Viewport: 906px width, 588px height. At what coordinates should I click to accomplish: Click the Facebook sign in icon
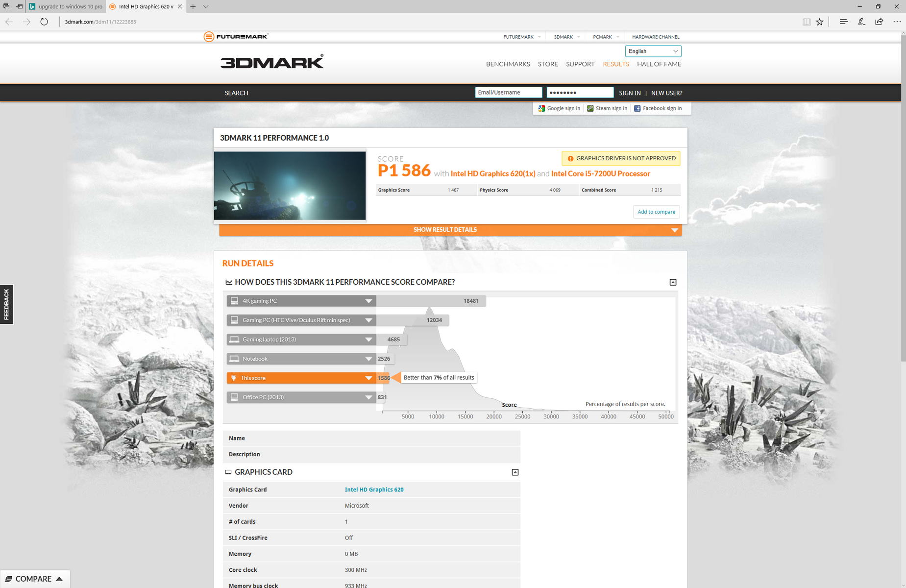coord(637,108)
